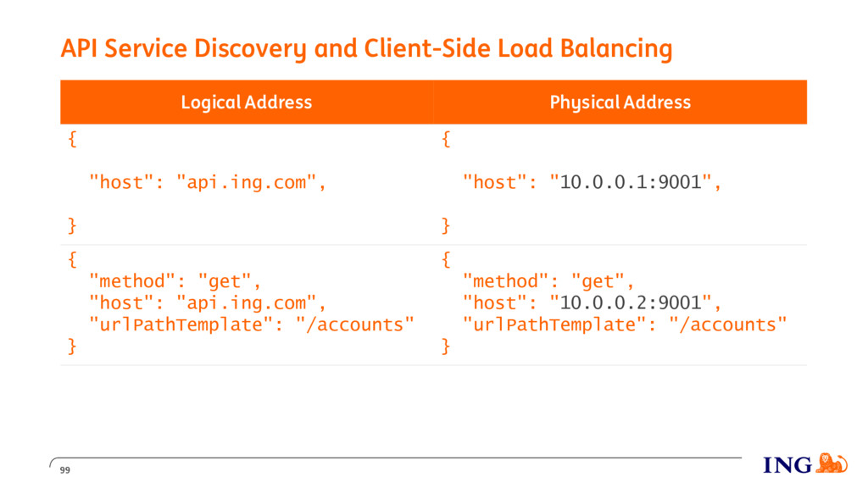Click the first "host": "api.ing.com" line under Logical Address
Image resolution: width=868 pixels, height=488 pixels.
[208, 182]
